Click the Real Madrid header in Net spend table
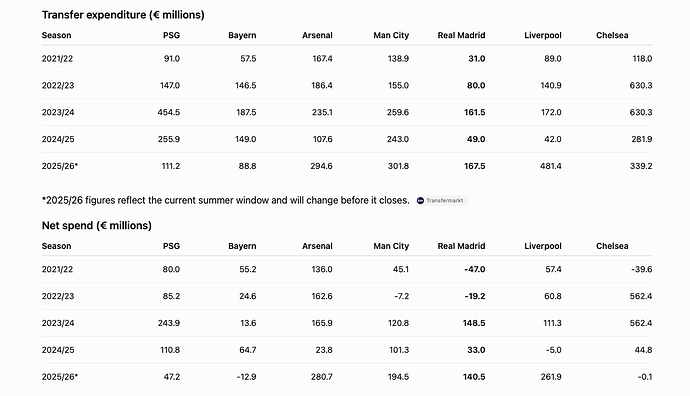Image resolution: width=690 pixels, height=396 pixels. (461, 246)
